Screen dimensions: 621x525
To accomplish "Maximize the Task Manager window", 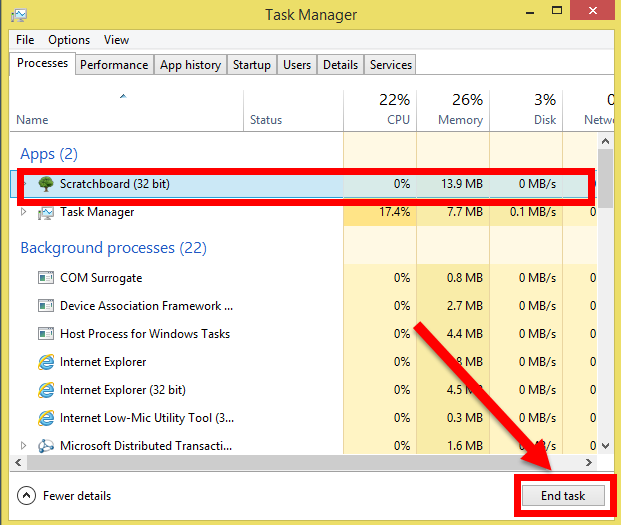I will click(x=557, y=11).
